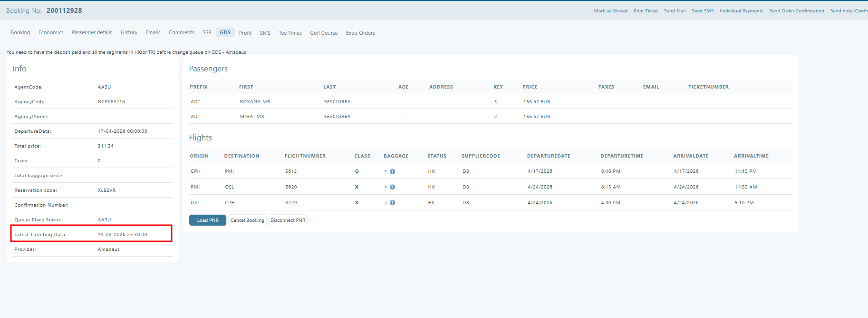This screenshot has height=318, width=868.
Task: Click the Cancel Booking button
Action: tap(247, 220)
